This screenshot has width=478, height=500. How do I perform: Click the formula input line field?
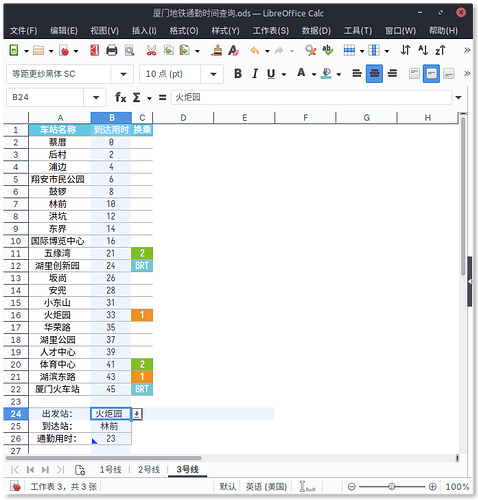(311, 97)
